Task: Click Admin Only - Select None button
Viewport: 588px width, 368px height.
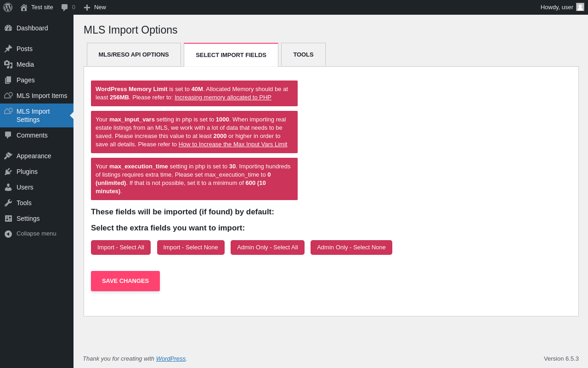Action: tap(351, 247)
